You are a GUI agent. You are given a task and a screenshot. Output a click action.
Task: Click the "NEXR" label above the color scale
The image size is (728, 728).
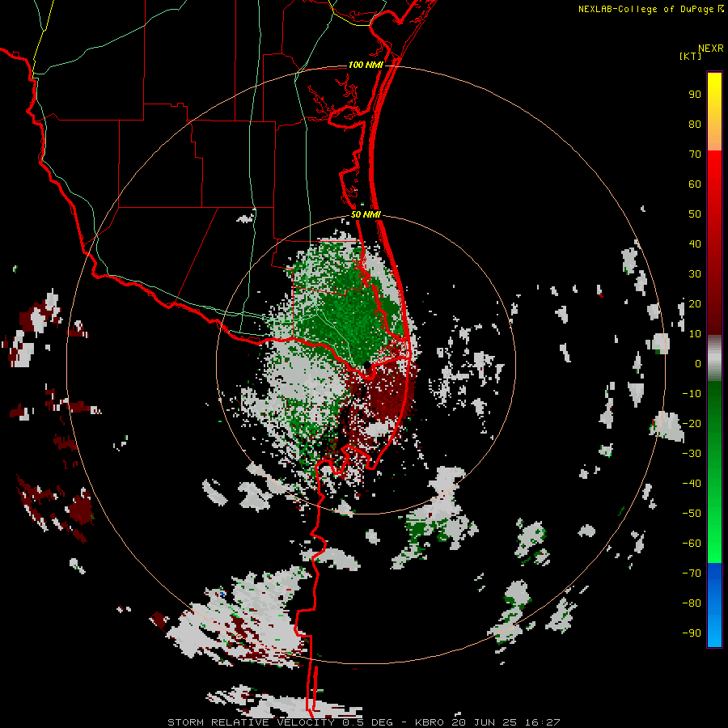coord(711,49)
